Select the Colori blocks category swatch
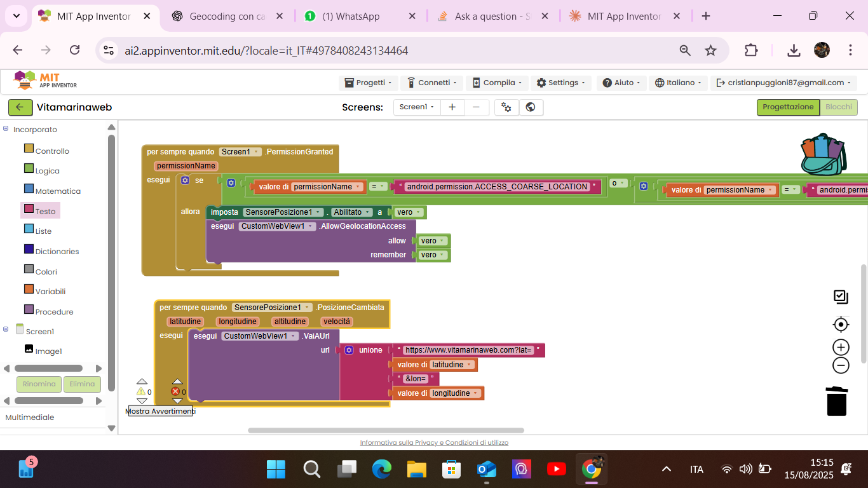The image size is (868, 488). (x=29, y=269)
